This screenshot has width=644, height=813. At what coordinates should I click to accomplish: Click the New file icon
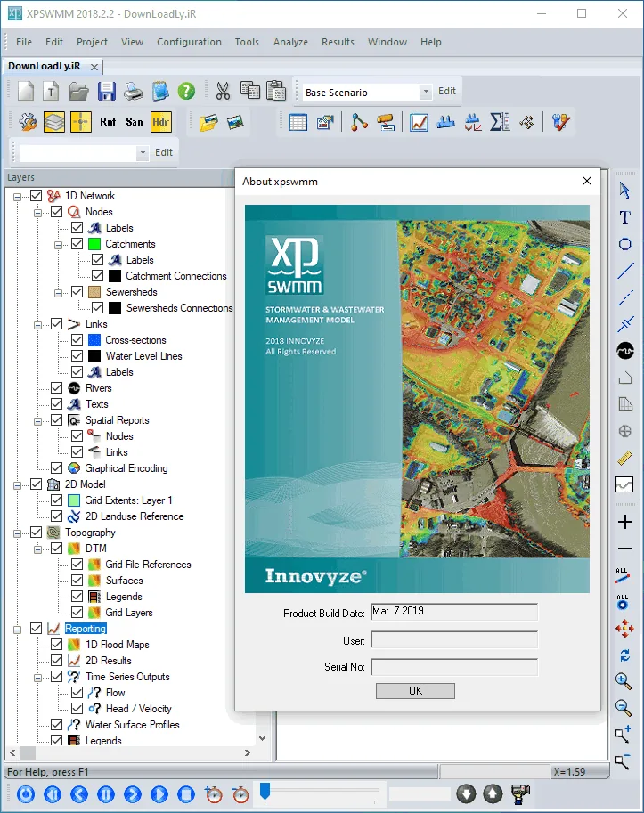(26, 91)
